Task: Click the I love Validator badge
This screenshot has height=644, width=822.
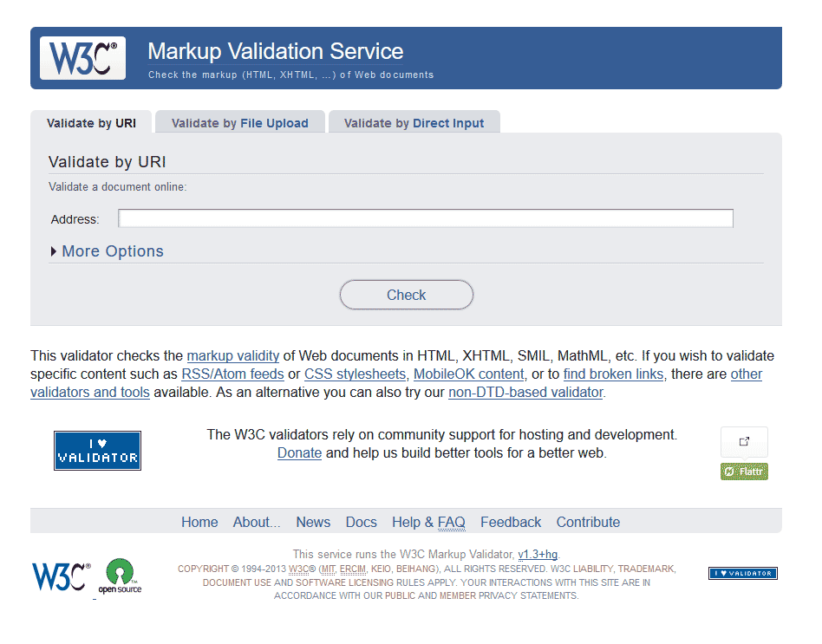Action: tap(97, 451)
